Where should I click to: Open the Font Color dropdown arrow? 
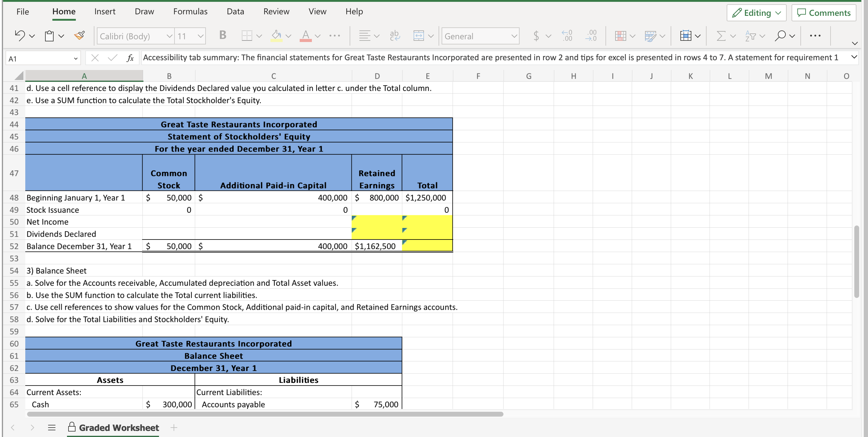click(317, 36)
